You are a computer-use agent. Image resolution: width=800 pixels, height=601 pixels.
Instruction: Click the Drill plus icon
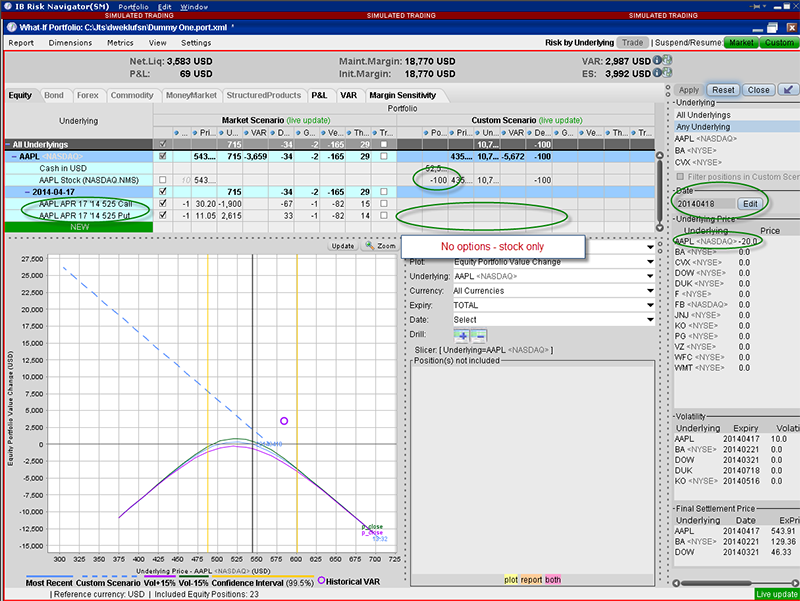point(461,336)
